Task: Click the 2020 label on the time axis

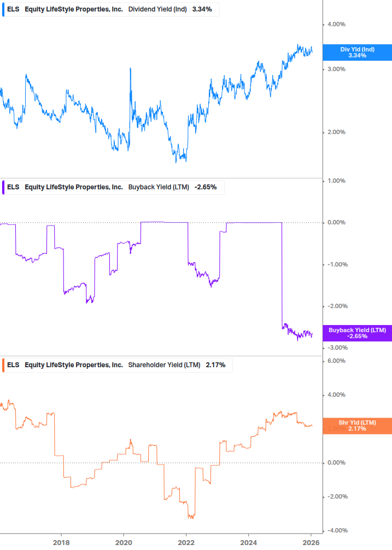Action: (124, 543)
